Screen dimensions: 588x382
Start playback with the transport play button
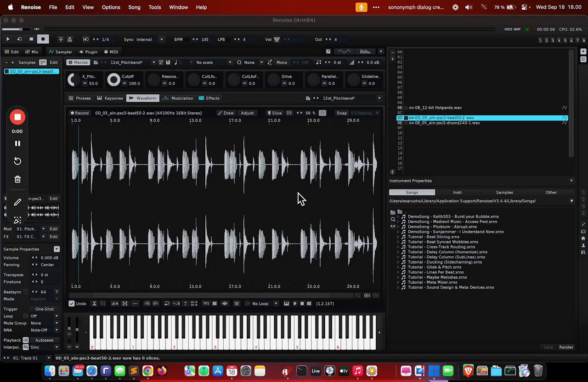pyautogui.click(x=8, y=40)
